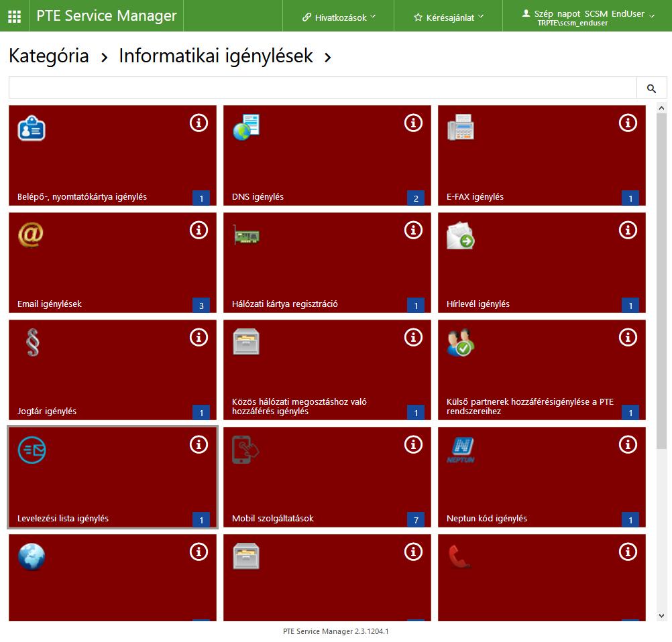Image resolution: width=672 pixels, height=642 pixels.
Task: Click the golden @ icon on Email igénylések
Action: [31, 235]
